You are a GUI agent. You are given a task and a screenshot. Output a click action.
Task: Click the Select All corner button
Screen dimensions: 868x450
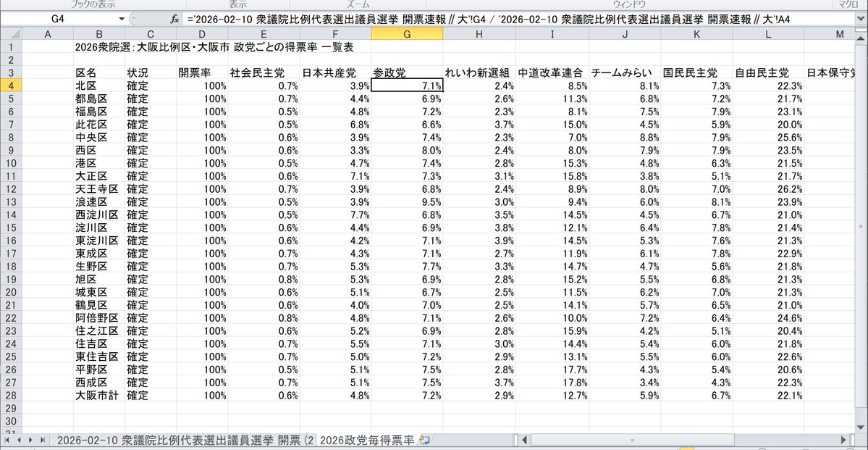tap(11, 34)
